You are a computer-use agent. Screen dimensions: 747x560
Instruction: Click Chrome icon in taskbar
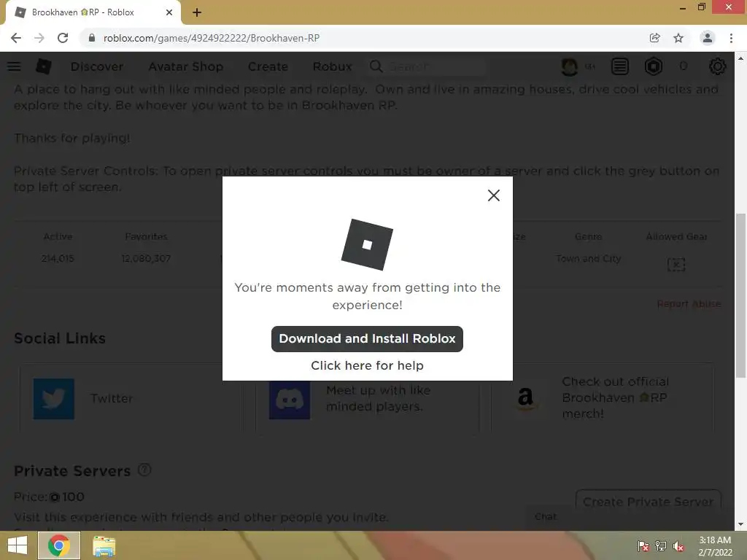click(x=58, y=545)
